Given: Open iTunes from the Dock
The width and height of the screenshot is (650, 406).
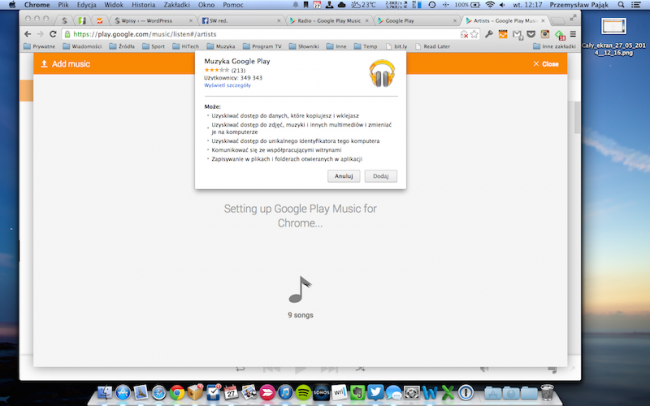Looking at the screenshot, I should (285, 392).
